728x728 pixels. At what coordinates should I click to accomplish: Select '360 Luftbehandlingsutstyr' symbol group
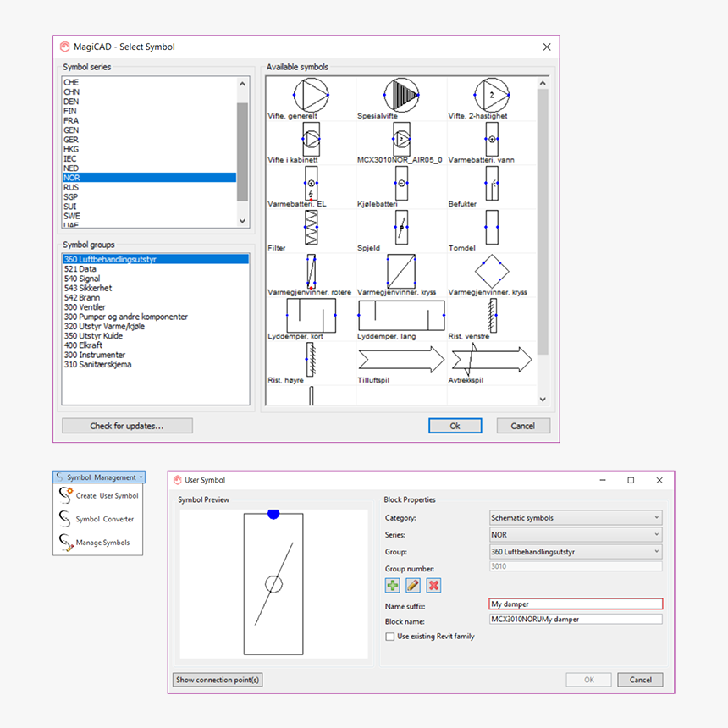coord(156,259)
